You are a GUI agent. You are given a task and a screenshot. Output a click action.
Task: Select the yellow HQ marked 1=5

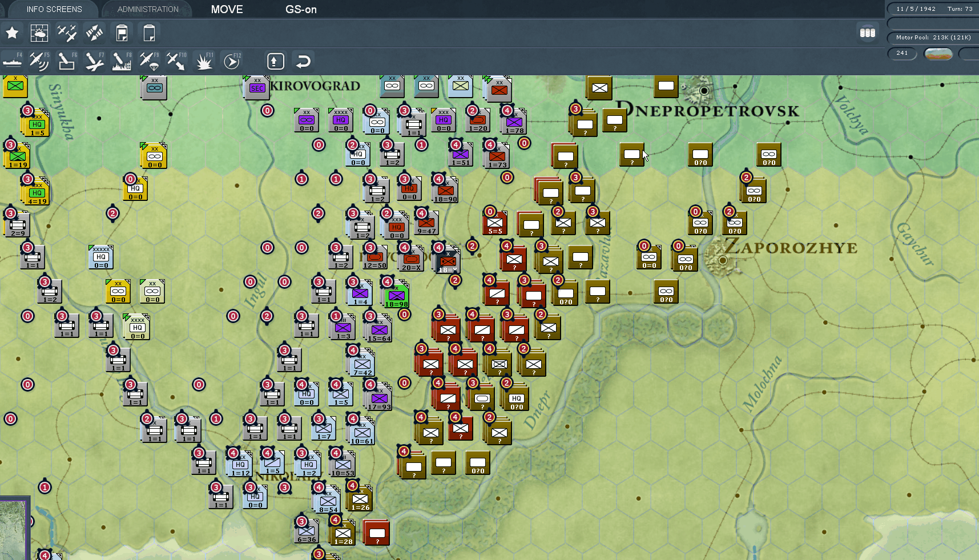[37, 124]
